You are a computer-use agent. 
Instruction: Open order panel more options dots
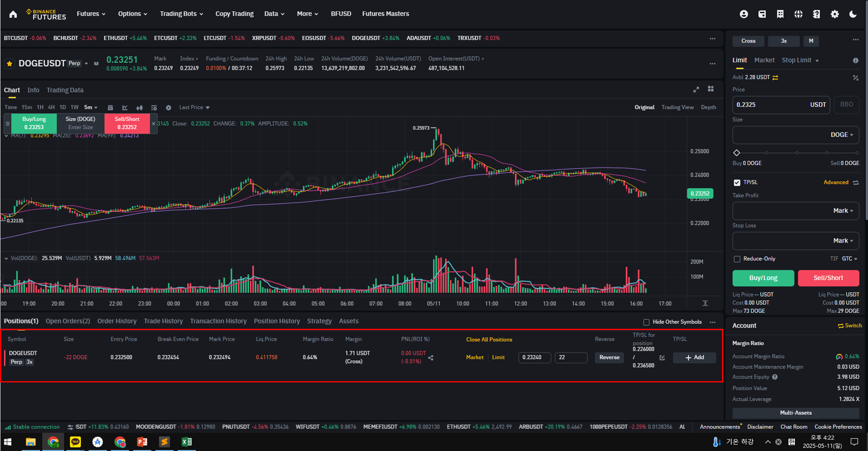tap(856, 40)
